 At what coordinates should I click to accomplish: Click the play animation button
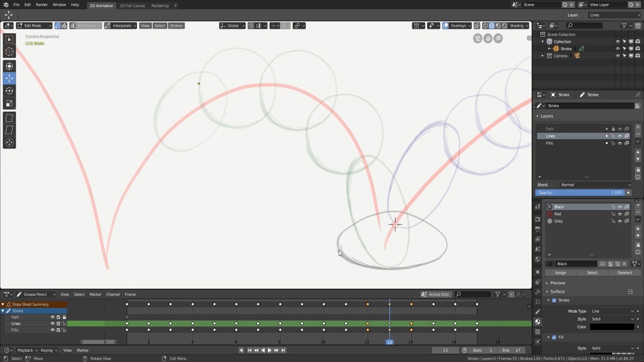point(269,350)
